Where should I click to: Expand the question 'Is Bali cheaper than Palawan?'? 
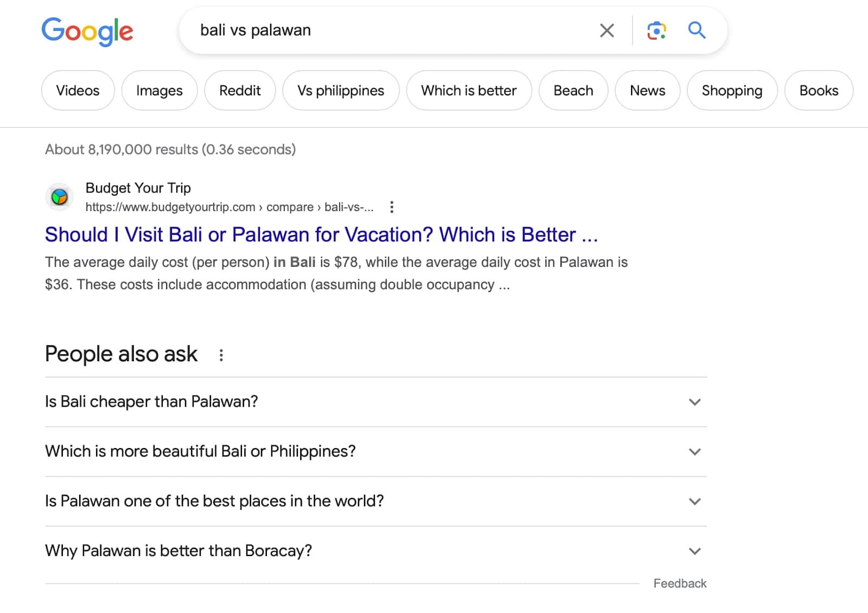click(695, 402)
